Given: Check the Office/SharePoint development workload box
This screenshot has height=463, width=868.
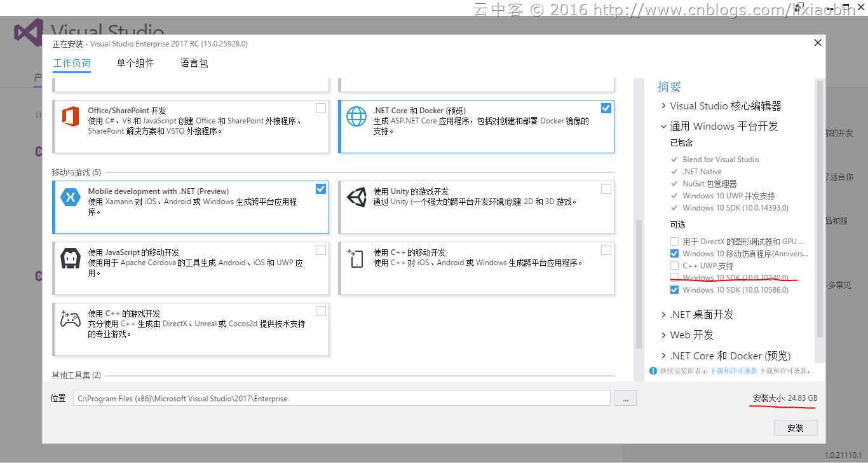Looking at the screenshot, I should pos(321,108).
